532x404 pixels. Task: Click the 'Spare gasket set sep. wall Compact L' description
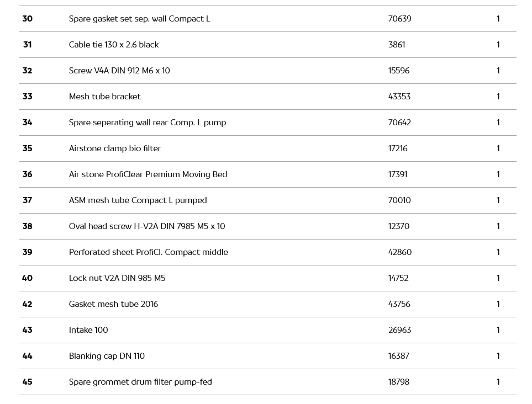(139, 19)
